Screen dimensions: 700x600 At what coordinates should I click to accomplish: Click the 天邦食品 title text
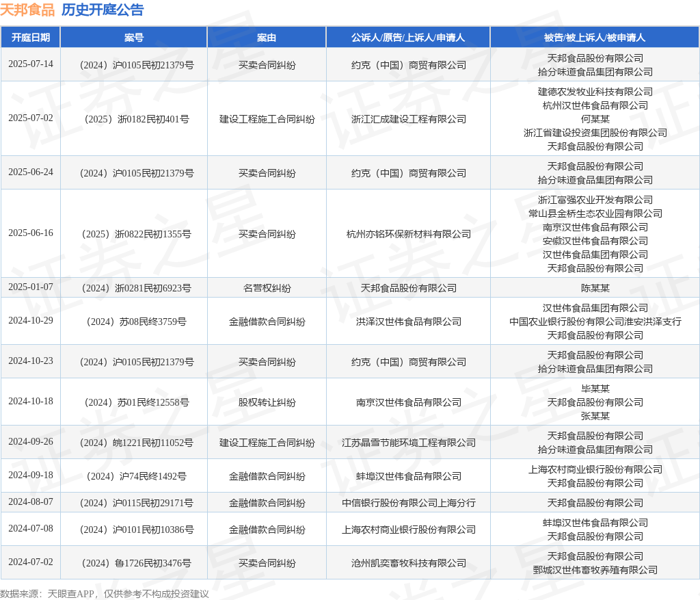(x=27, y=10)
